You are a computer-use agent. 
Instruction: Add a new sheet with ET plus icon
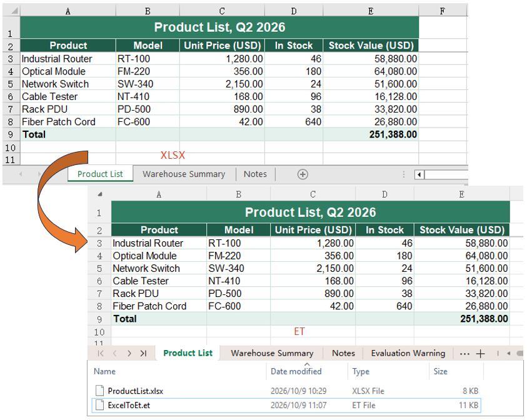tap(481, 354)
